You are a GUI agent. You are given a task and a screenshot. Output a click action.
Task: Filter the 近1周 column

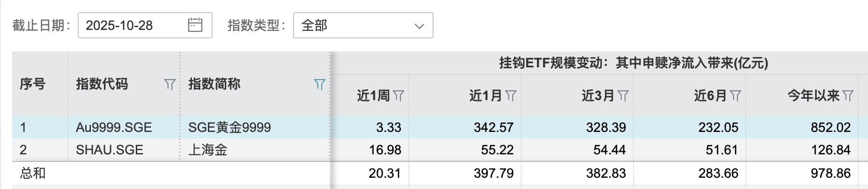(x=398, y=96)
